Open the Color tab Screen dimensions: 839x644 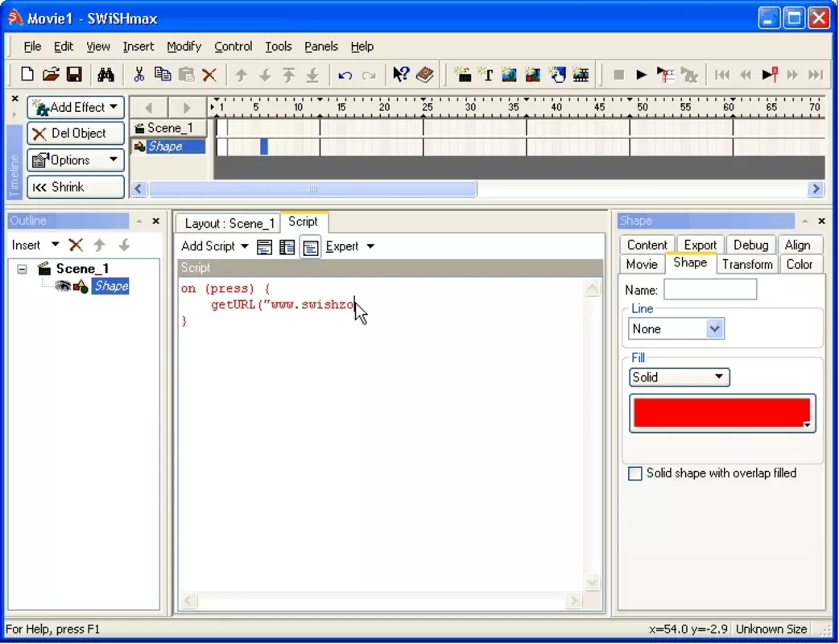point(800,264)
